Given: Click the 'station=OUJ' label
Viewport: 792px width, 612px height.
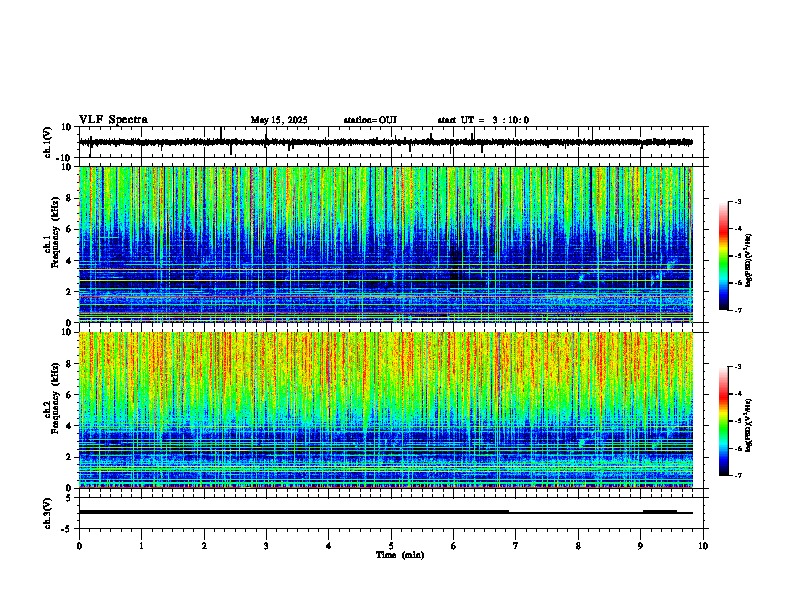Looking at the screenshot, I should coord(370,120).
